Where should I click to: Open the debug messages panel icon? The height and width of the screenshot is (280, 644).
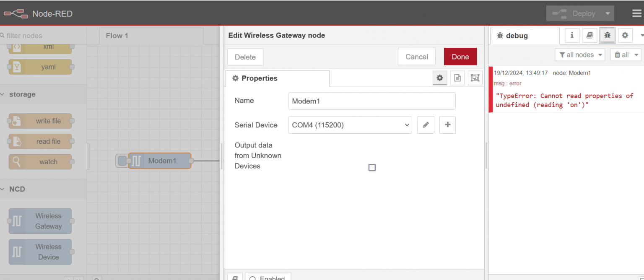(608, 35)
